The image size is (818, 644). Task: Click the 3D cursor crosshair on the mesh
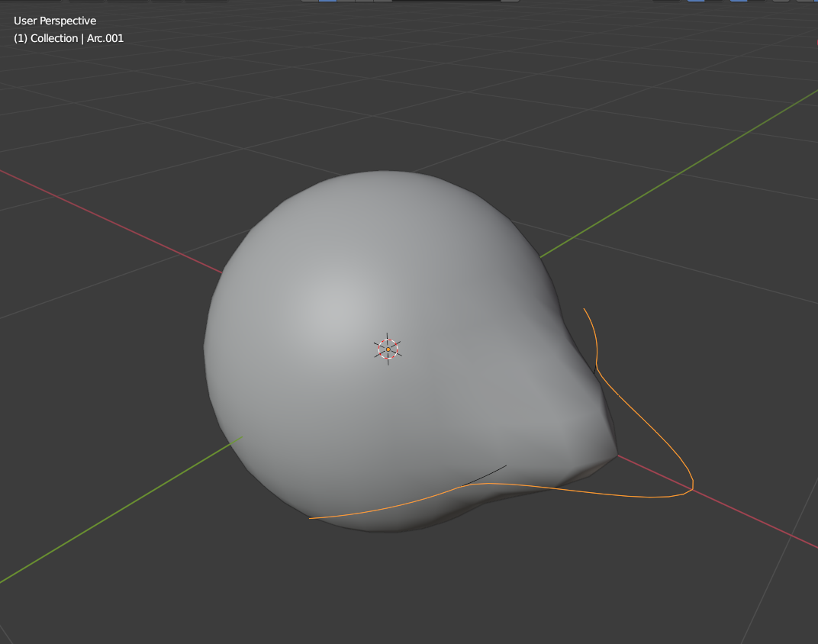coord(388,349)
